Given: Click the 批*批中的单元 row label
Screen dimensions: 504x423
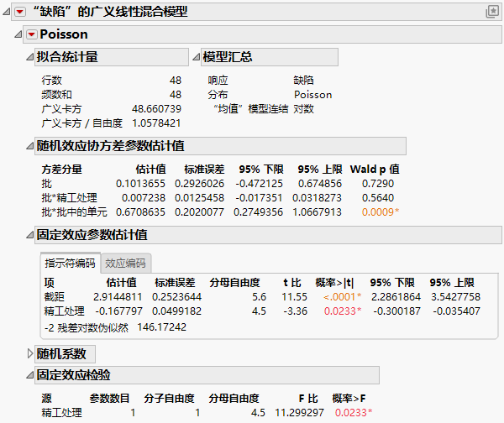Looking at the screenshot, I should click(74, 212).
